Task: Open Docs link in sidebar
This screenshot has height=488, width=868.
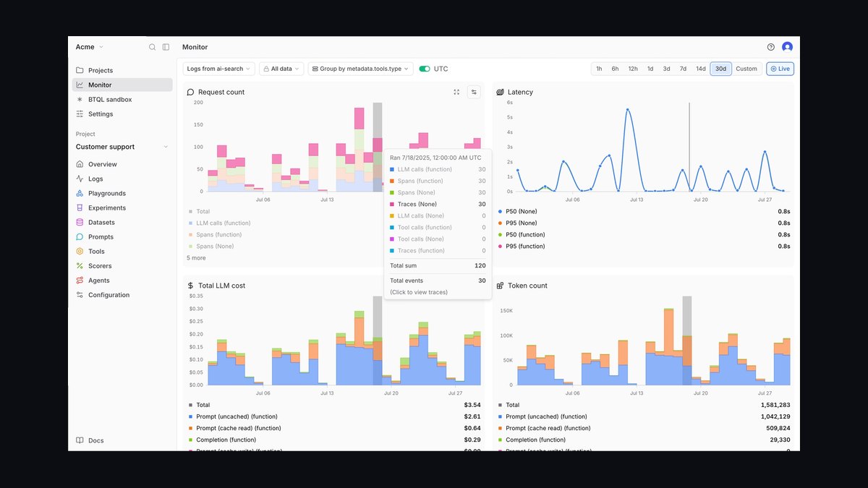Action: coord(90,440)
